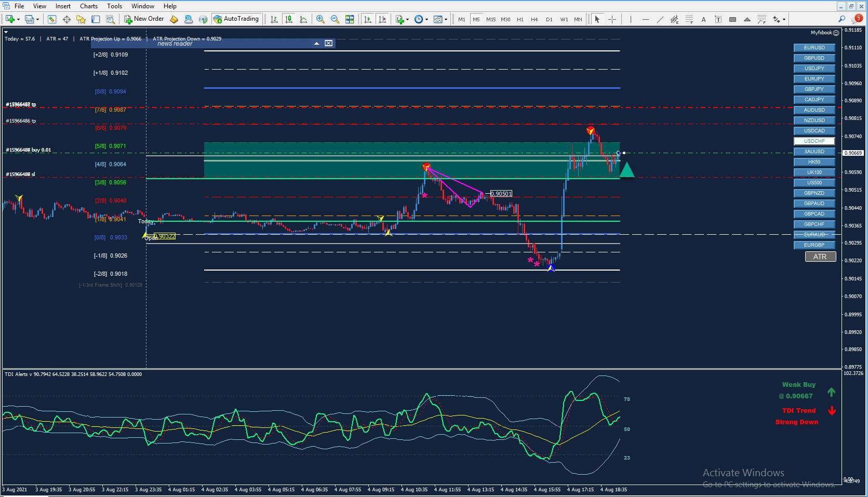The width and height of the screenshot is (868, 497).
Task: Toggle the AutoTrading button
Action: tap(236, 19)
